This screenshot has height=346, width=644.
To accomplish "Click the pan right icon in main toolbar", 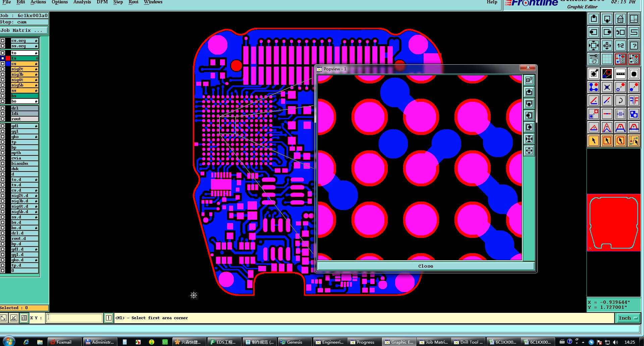I will point(607,32).
